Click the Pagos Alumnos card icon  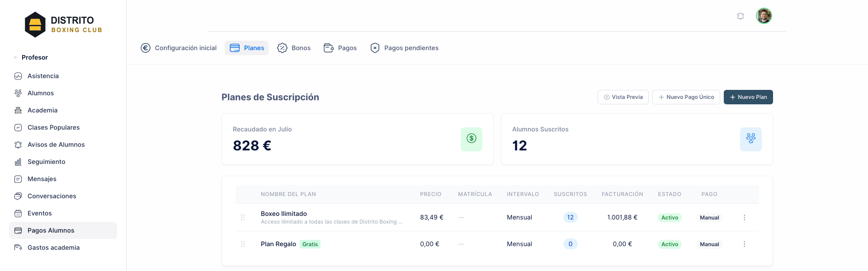[x=18, y=230]
